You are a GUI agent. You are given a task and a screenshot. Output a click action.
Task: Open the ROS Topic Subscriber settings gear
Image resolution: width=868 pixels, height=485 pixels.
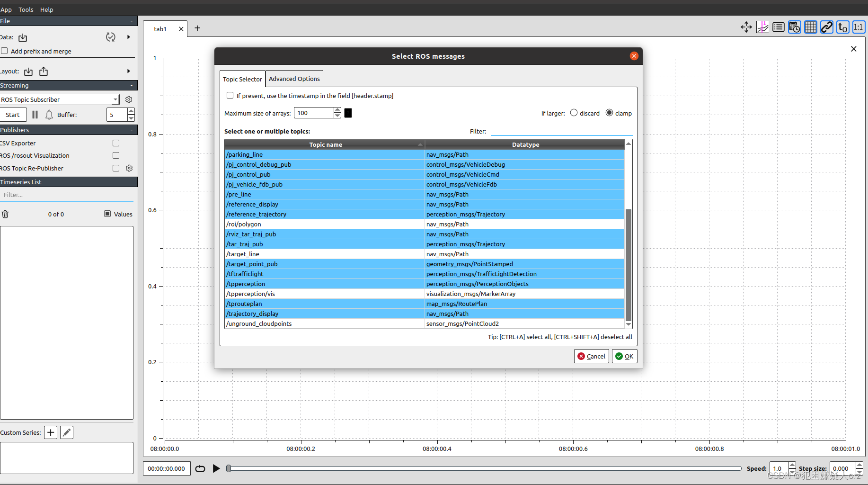[x=129, y=99]
